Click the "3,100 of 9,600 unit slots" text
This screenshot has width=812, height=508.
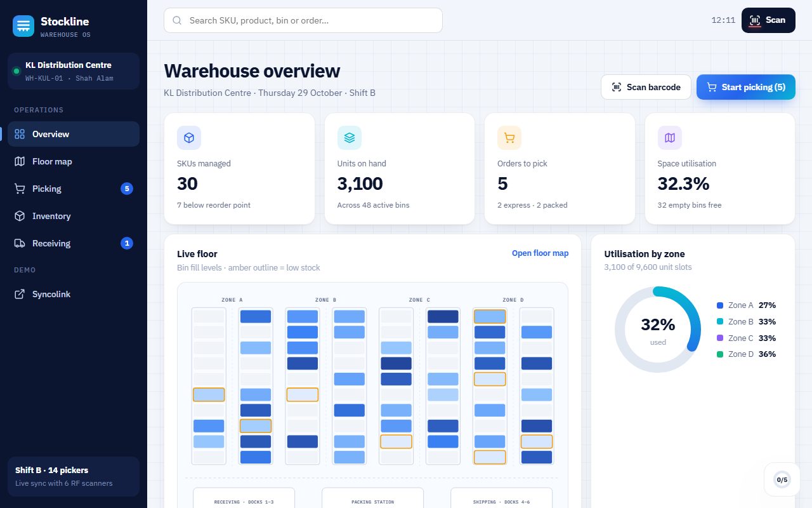point(648,267)
